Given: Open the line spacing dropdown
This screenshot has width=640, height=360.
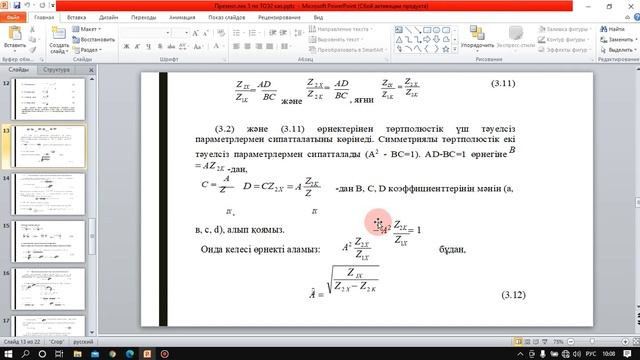Looking at the screenshot, I should [x=299, y=33].
